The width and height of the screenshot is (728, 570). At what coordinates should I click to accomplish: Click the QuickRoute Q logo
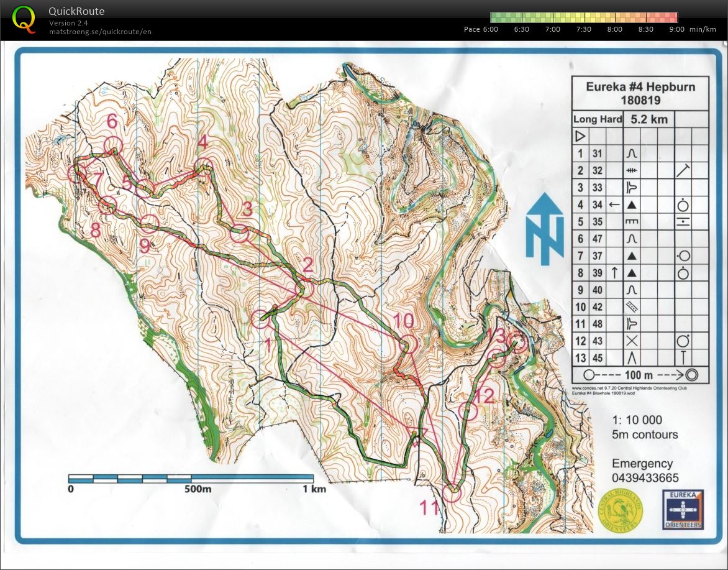click(x=24, y=18)
